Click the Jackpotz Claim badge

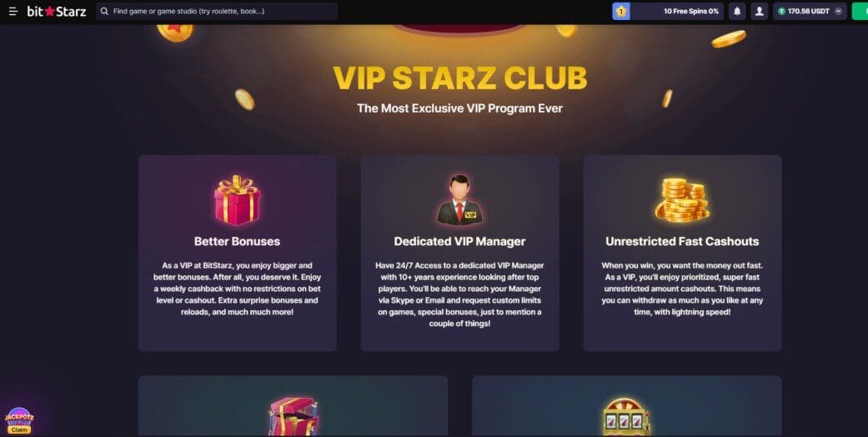(19, 421)
